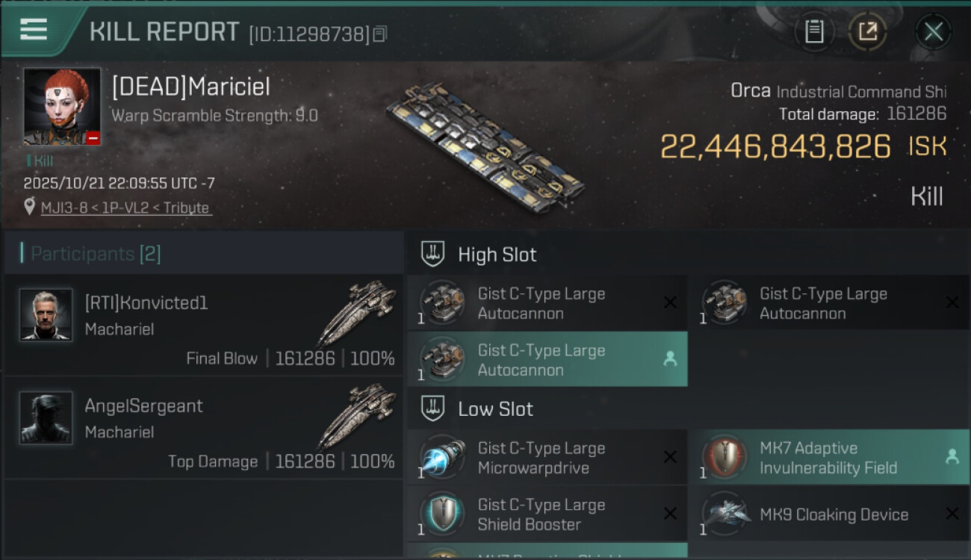This screenshot has width=971, height=560.
Task: Click the Gist C-Type Large Shield Booster icon
Action: click(443, 514)
